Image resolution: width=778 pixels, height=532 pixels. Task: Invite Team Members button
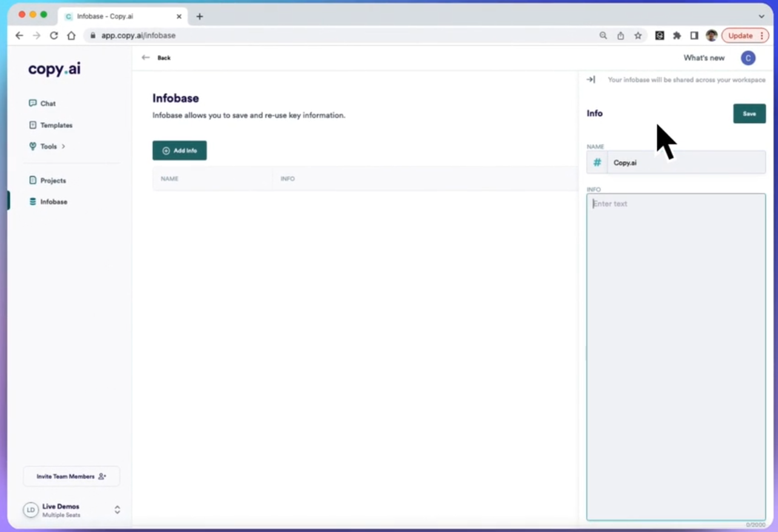[x=71, y=476]
